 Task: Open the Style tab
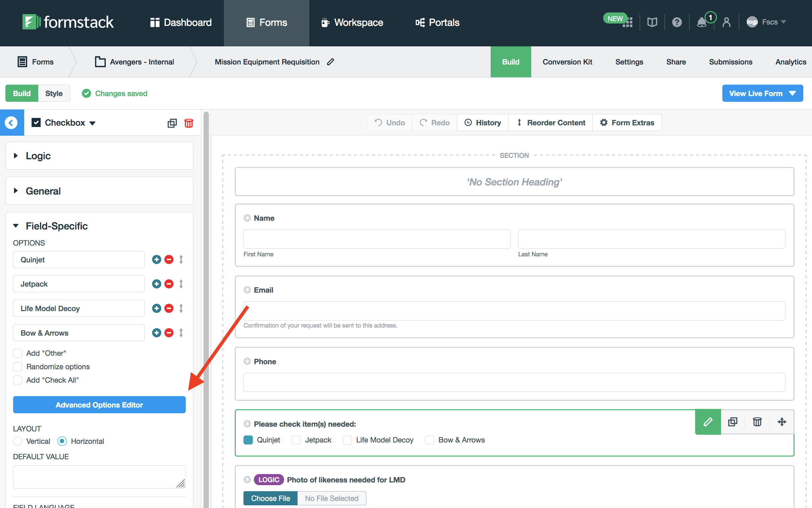54,93
